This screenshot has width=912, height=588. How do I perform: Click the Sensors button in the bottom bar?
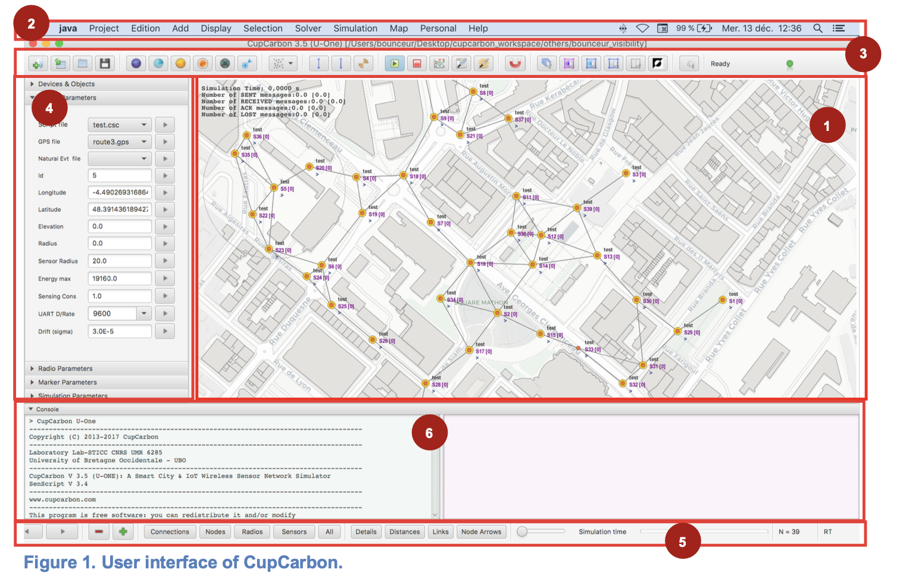click(x=294, y=531)
